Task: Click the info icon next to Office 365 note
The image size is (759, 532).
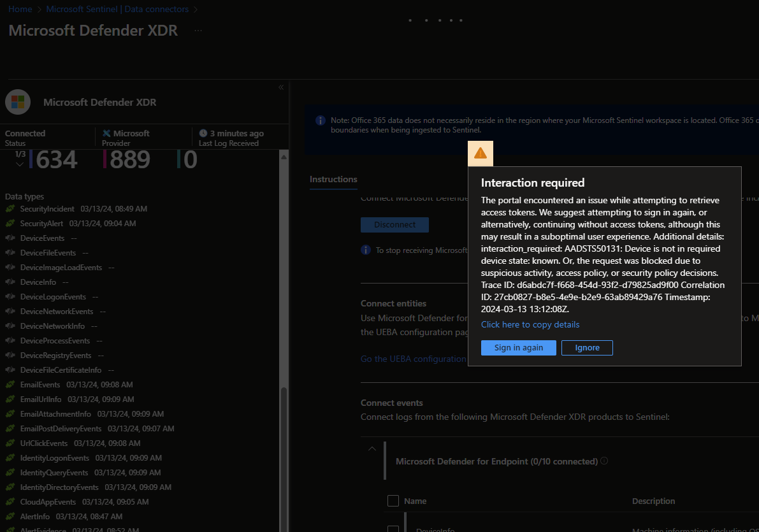Action: tap(320, 120)
